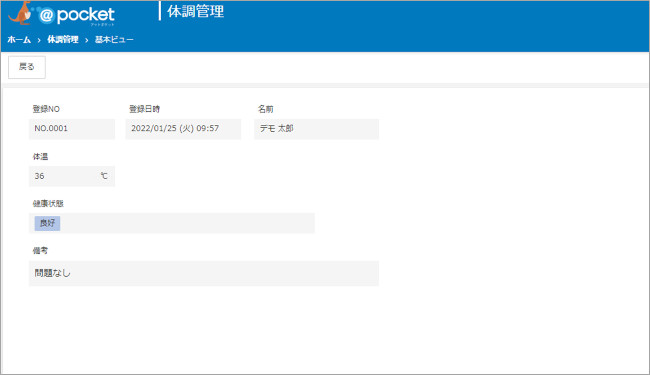650x375 pixels.
Task: Click the 名前 field showing デモ 太郎
Action: tap(316, 129)
